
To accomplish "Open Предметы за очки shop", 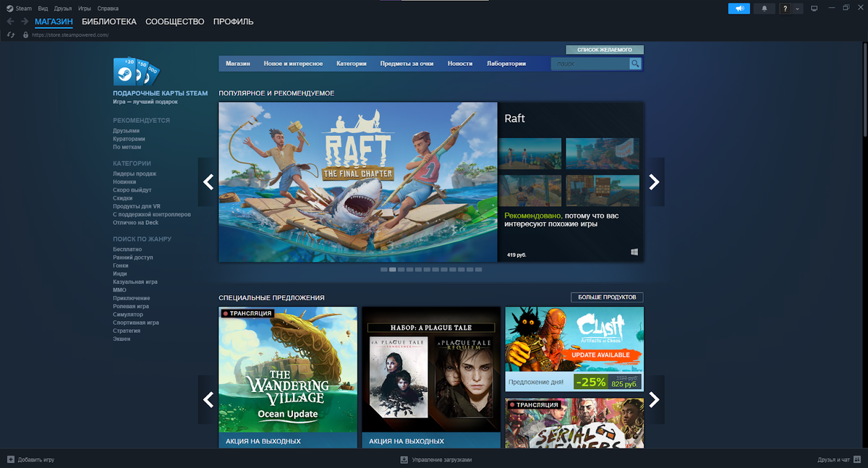I will point(407,64).
